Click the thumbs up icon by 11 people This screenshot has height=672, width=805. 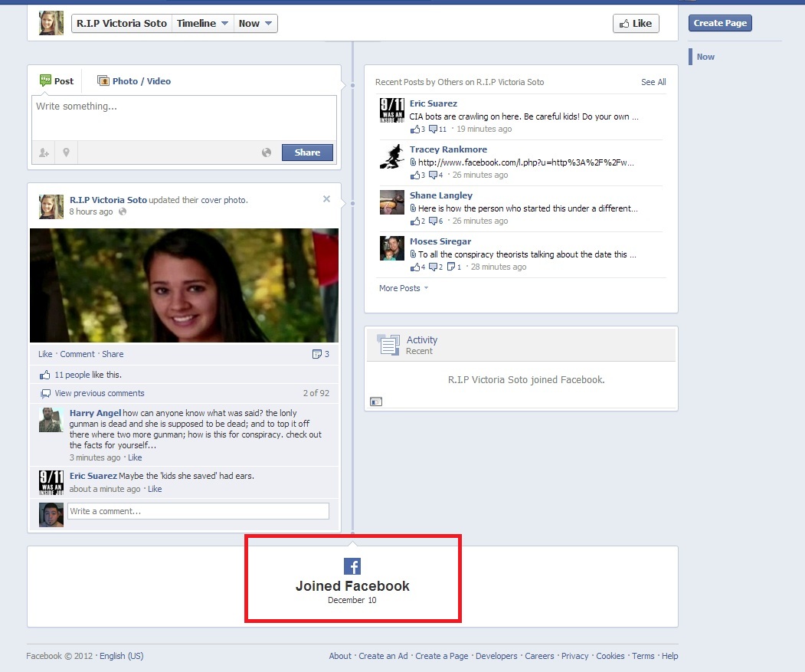click(x=45, y=375)
